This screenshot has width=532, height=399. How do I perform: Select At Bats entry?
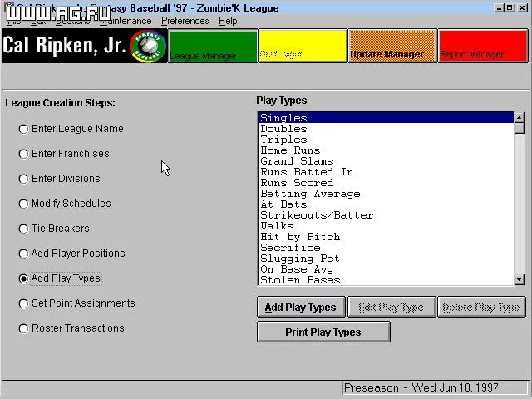click(x=386, y=204)
